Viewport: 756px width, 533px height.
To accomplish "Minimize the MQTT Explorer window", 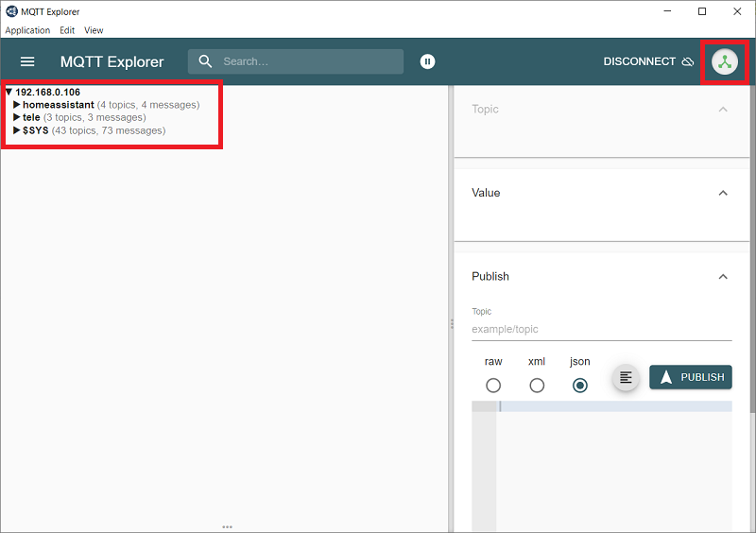I will (667, 11).
